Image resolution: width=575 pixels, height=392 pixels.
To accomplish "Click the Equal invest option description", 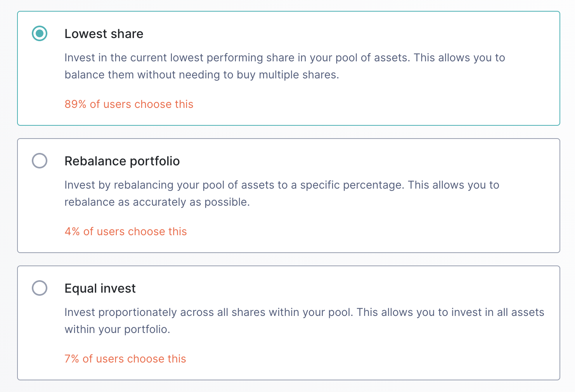I will click(304, 321).
